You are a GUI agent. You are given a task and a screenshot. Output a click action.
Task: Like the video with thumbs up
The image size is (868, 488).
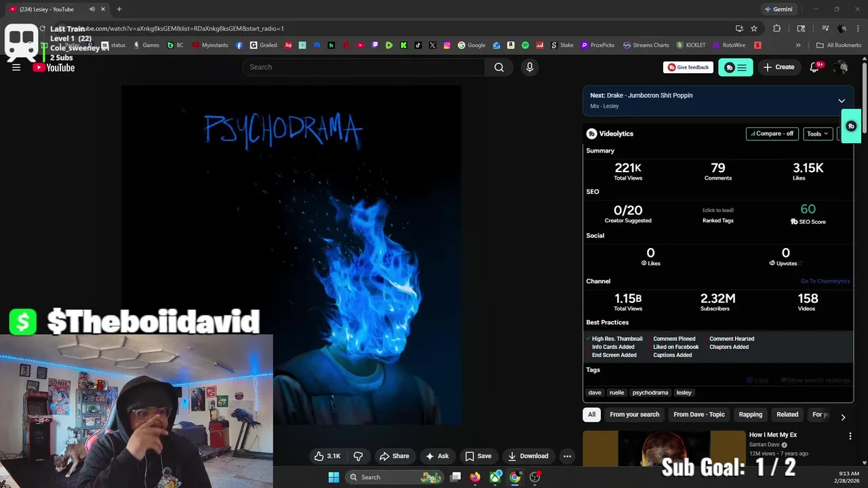pos(327,456)
